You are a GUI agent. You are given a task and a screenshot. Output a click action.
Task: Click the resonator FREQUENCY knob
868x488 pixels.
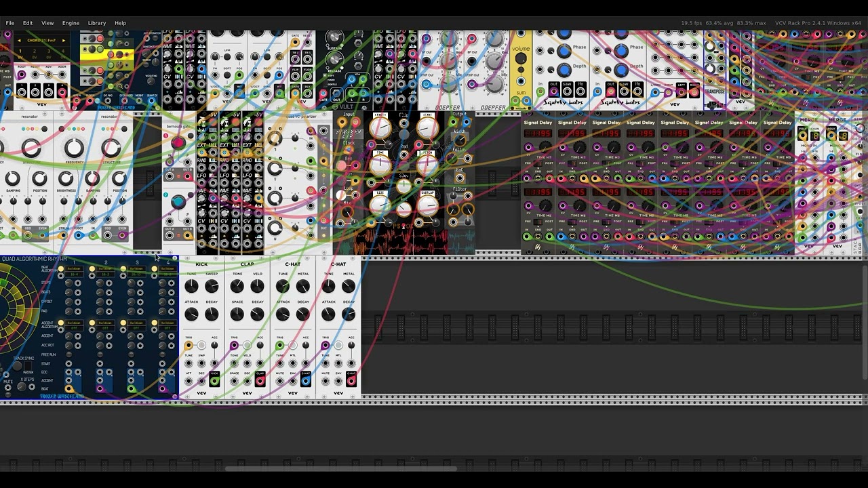(x=74, y=147)
